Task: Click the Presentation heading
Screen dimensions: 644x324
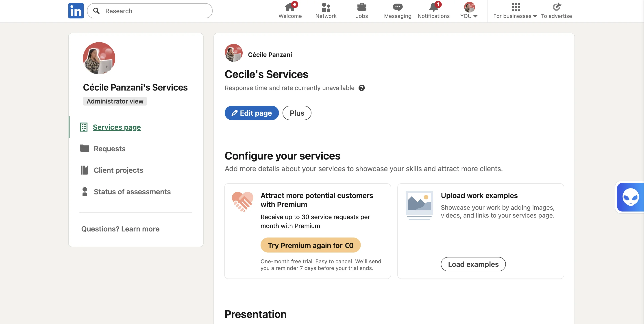Action: click(x=255, y=314)
